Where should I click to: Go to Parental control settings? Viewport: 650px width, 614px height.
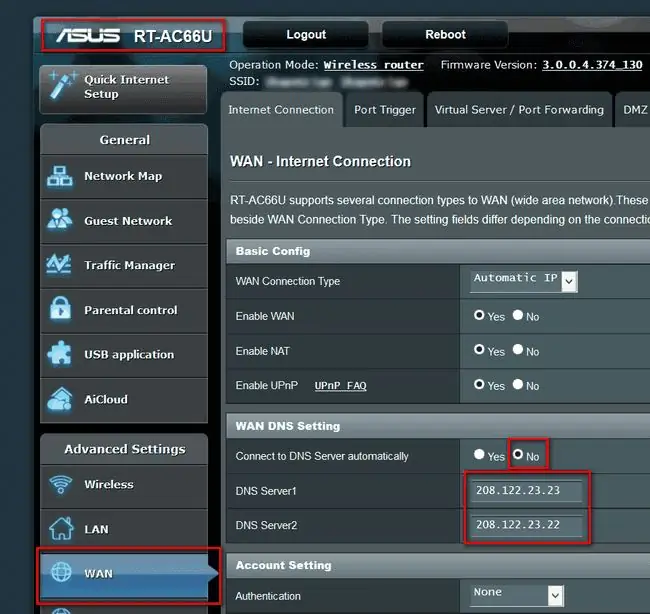[124, 311]
